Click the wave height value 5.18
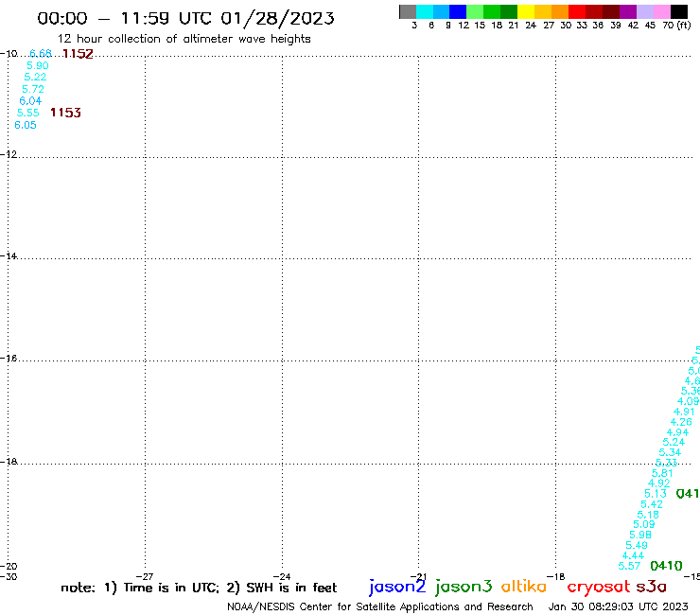700x615 pixels. click(648, 515)
